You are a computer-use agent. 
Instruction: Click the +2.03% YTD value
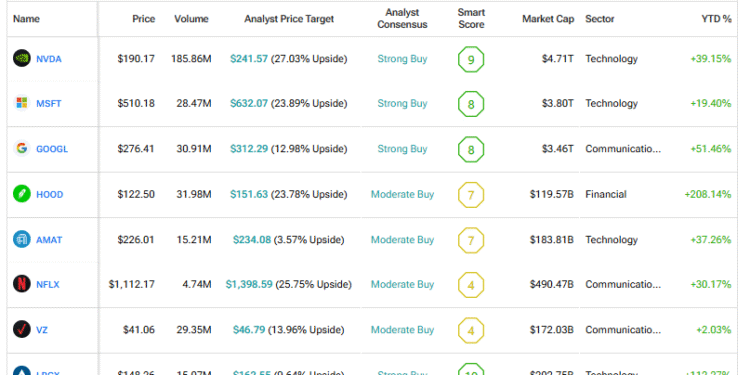point(713,330)
